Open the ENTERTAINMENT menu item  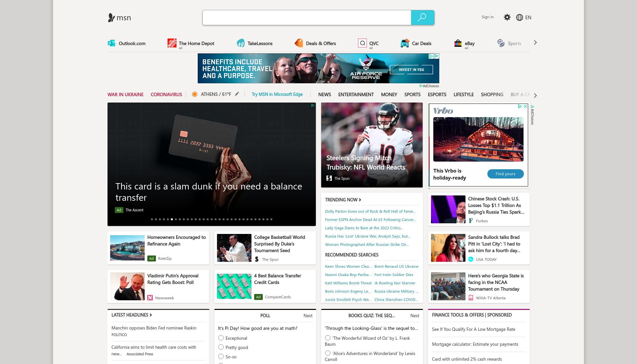[356, 95]
